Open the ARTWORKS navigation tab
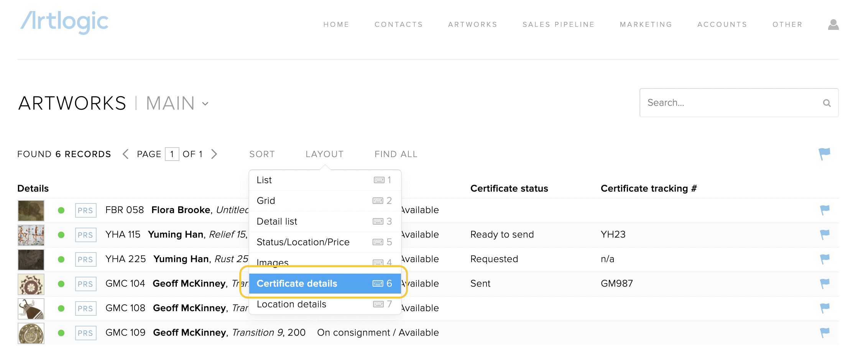Screen dimensions: 868x361 [x=473, y=25]
